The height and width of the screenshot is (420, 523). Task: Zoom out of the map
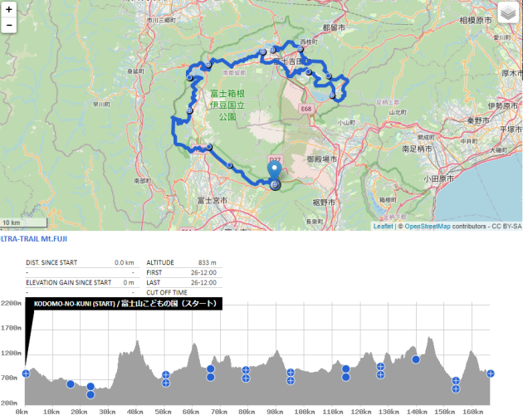coord(9,25)
